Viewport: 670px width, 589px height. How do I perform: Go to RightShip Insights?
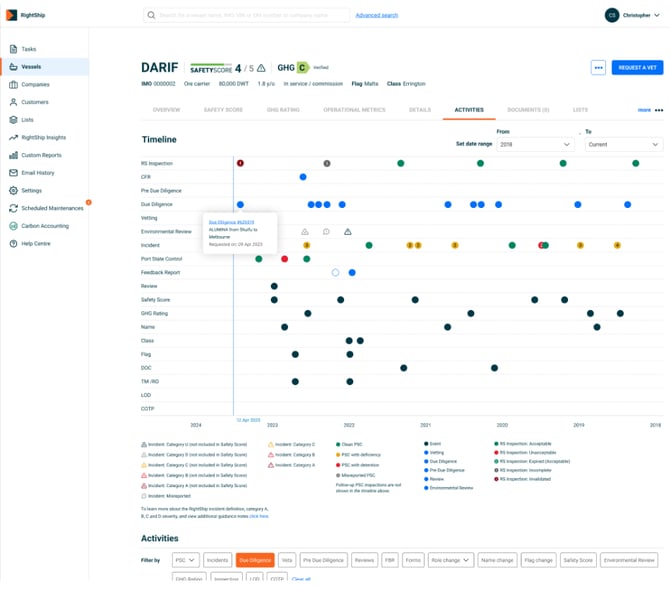43,137
